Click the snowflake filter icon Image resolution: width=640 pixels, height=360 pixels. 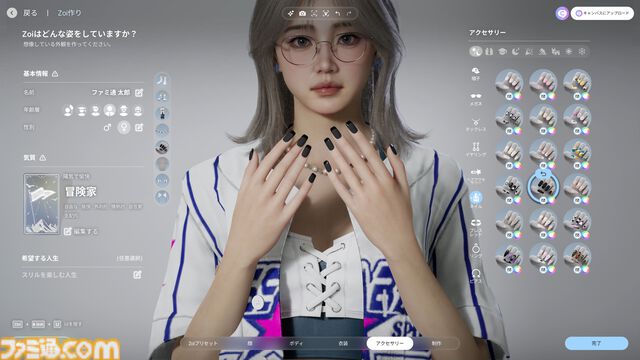pos(582,51)
